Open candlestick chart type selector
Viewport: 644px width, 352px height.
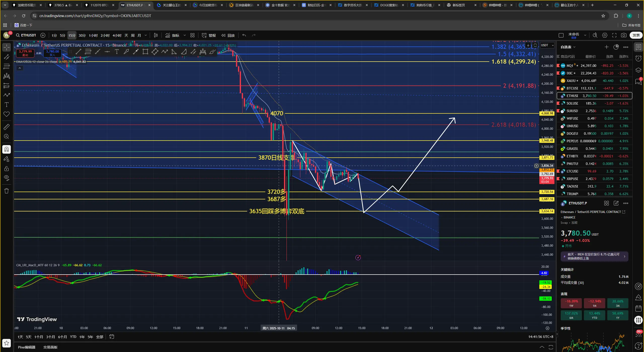pyautogui.click(x=156, y=35)
